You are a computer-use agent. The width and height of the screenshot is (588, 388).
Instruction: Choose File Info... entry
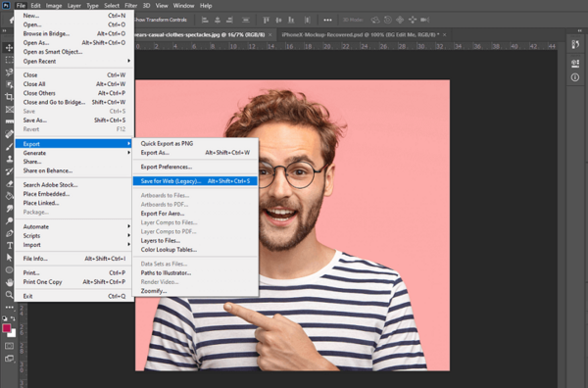click(74, 259)
